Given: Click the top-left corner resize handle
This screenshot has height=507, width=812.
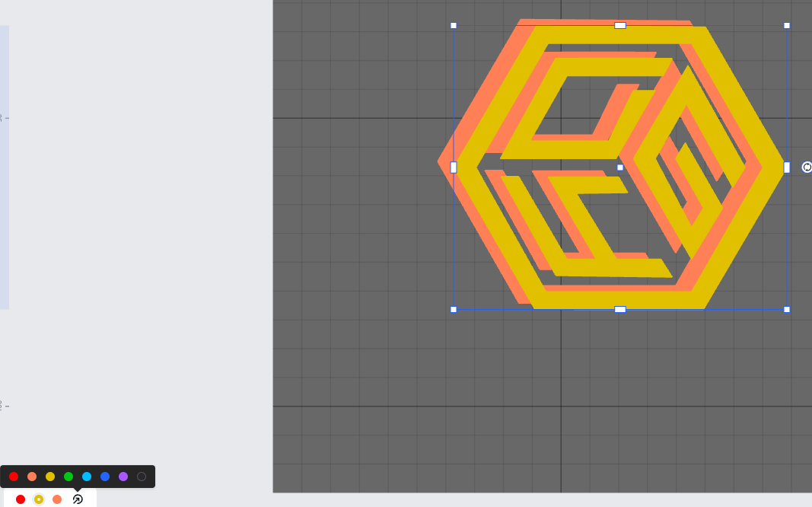Looking at the screenshot, I should click(x=454, y=26).
